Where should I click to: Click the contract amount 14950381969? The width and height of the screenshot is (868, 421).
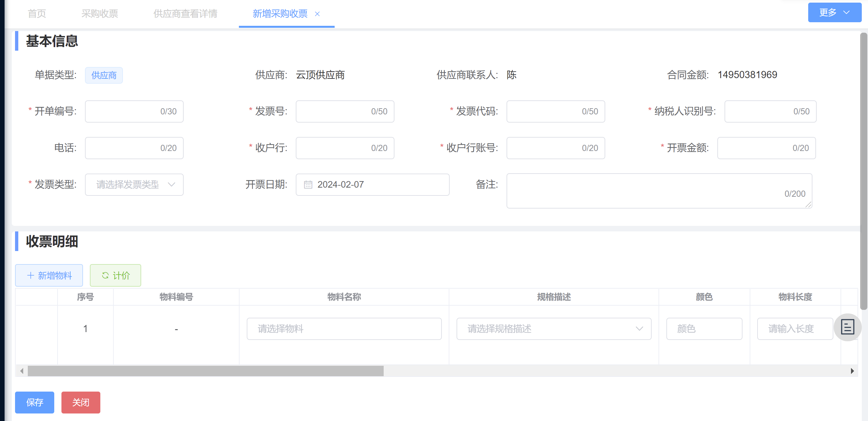(x=747, y=75)
